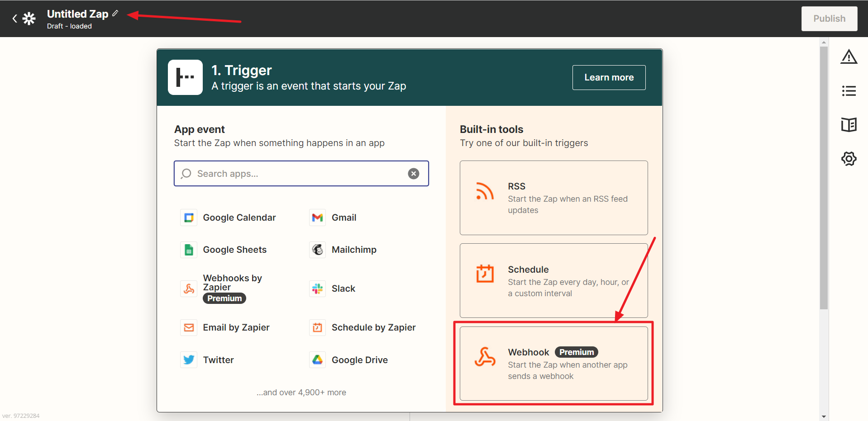This screenshot has width=868, height=421.
Task: Select the Gmail icon
Action: [318, 218]
